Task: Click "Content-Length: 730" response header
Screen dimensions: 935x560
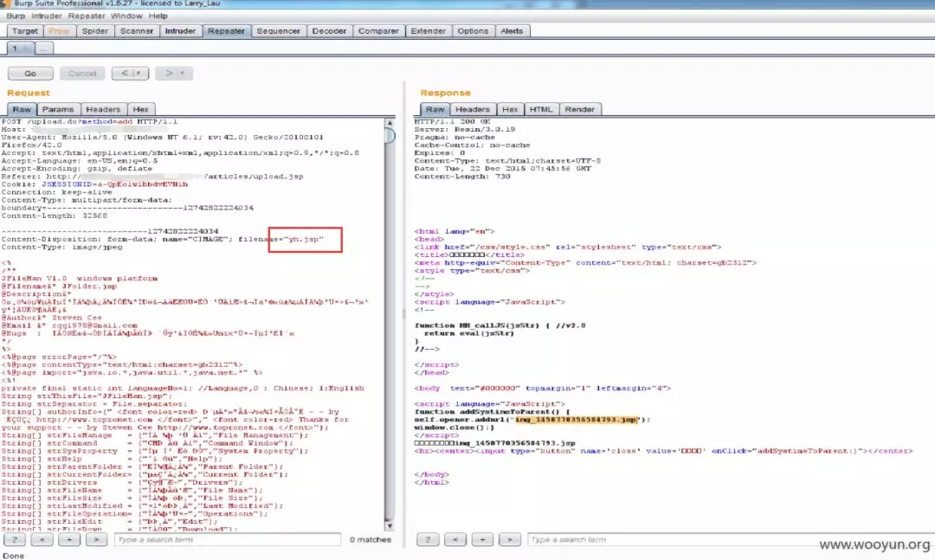Action: pyautogui.click(x=462, y=177)
